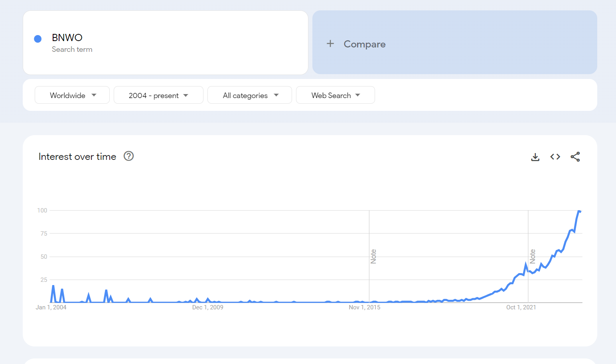This screenshot has height=364, width=616.
Task: Expand the 2004 - present time range
Action: 158,95
